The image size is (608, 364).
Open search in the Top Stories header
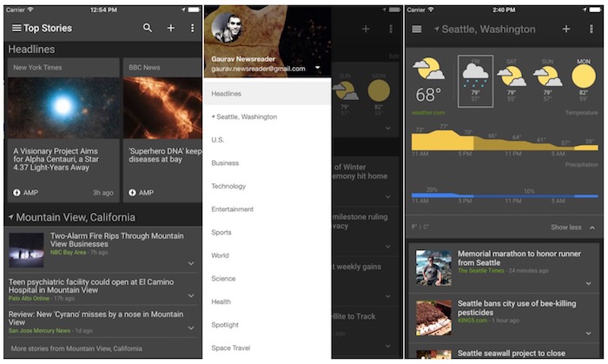(x=148, y=28)
